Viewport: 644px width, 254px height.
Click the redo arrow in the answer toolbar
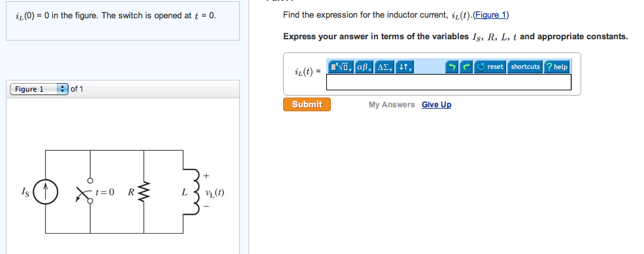(x=466, y=67)
